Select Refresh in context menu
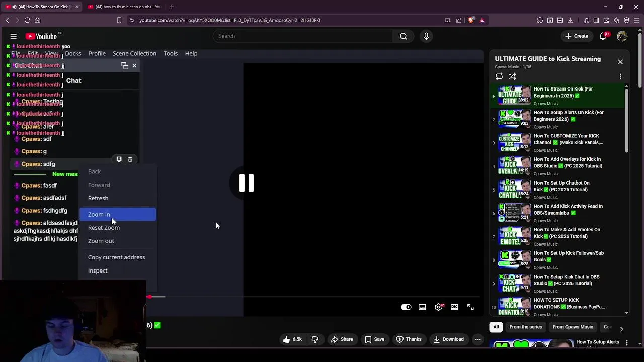This screenshot has width=644, height=362. 118,198
